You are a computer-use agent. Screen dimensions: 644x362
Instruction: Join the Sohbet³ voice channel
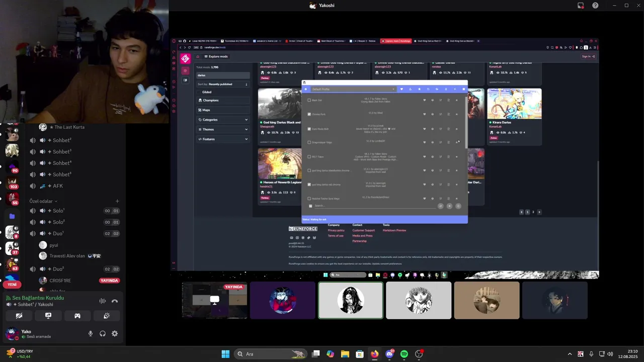(74, 152)
